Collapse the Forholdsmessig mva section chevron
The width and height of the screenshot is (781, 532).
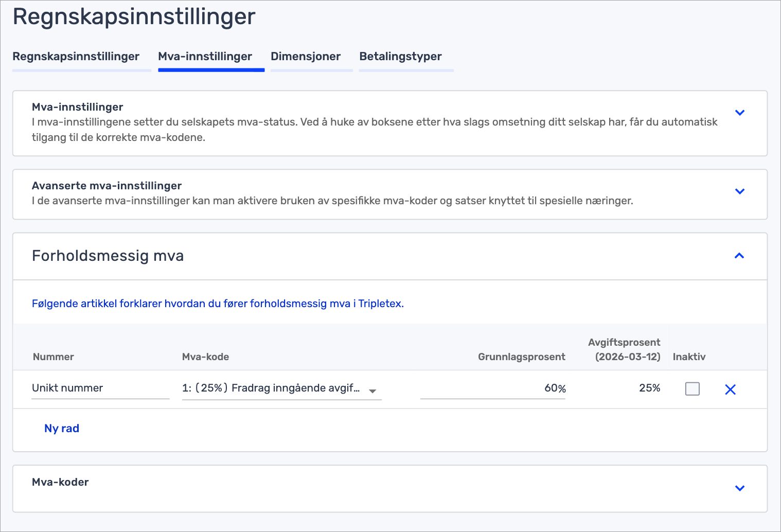click(739, 256)
